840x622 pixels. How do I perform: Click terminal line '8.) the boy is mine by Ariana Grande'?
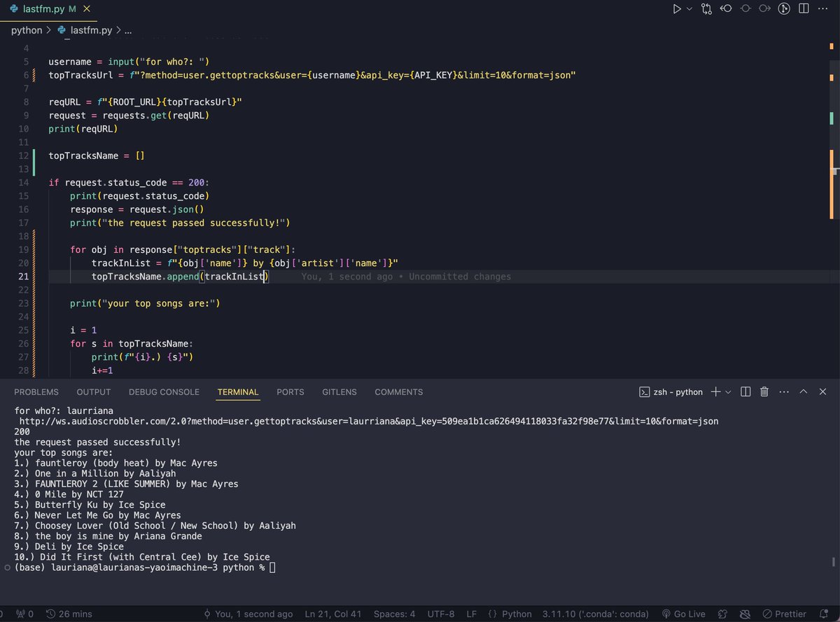pos(108,536)
